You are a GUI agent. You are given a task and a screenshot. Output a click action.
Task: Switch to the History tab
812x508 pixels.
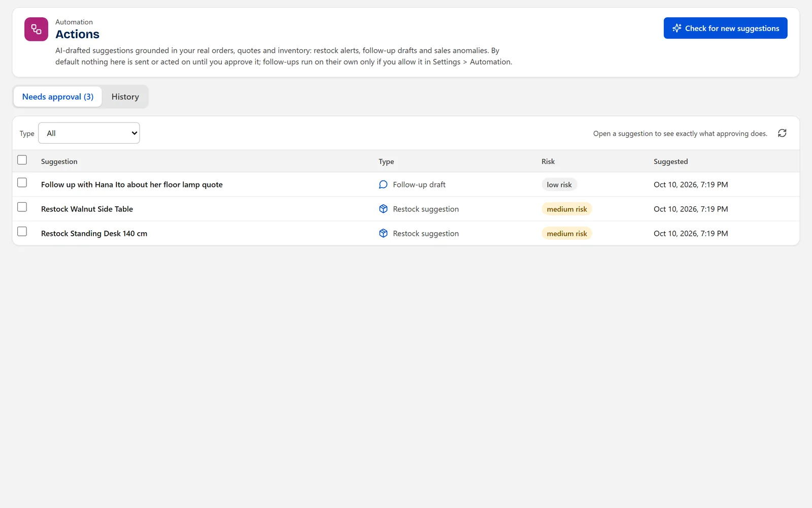point(125,97)
